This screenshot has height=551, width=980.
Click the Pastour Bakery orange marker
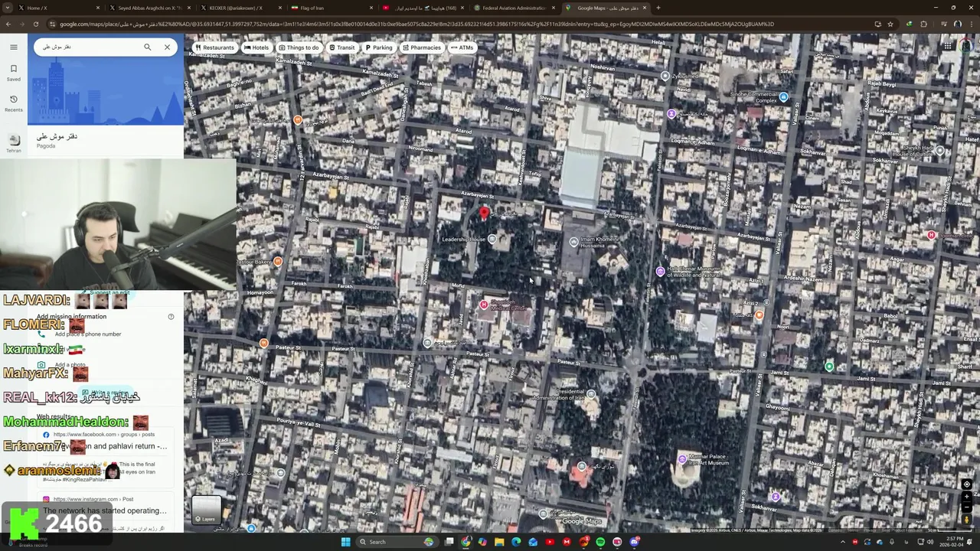pos(278,262)
